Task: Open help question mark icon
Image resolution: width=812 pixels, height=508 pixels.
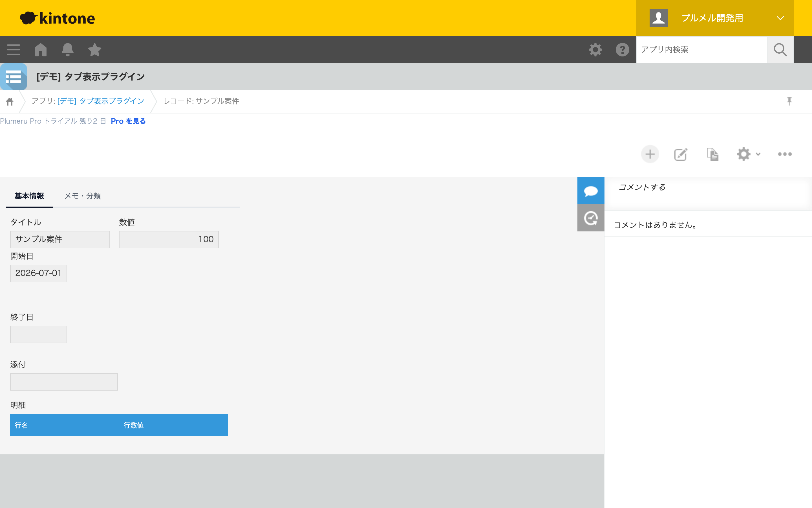Action: pos(623,50)
